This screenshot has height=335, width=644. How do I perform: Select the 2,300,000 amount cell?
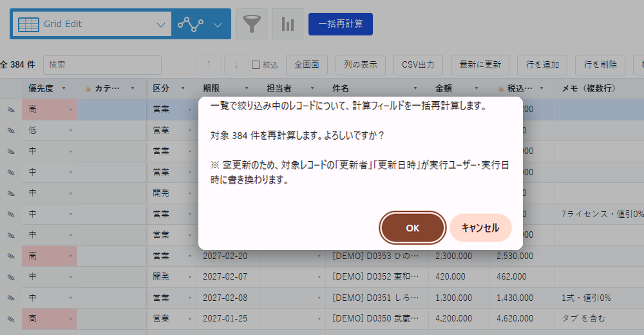tap(459, 256)
